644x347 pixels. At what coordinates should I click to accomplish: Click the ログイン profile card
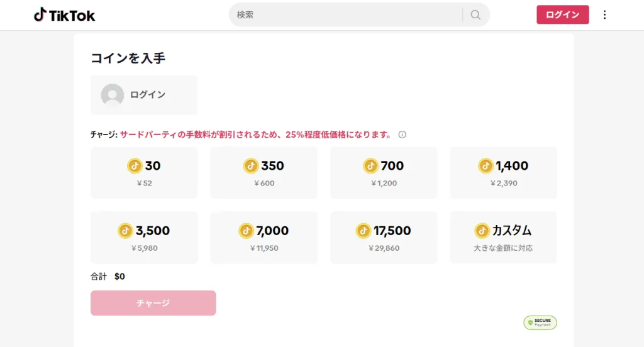[144, 95]
